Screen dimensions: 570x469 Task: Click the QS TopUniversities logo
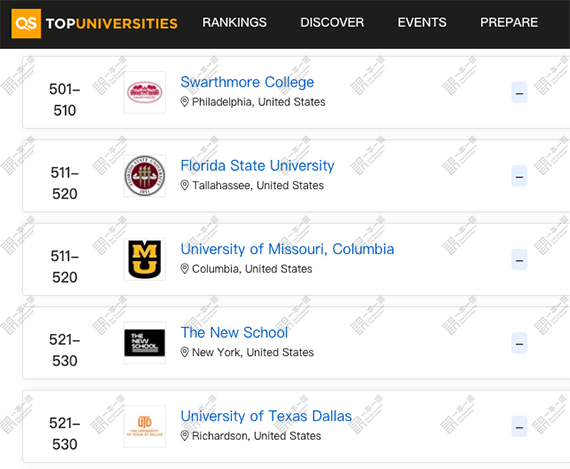point(95,23)
